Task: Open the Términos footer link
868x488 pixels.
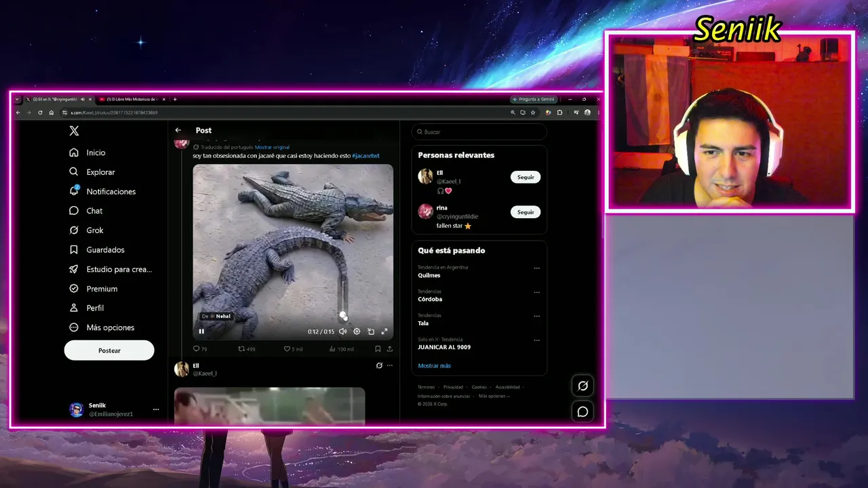Action: (x=426, y=387)
